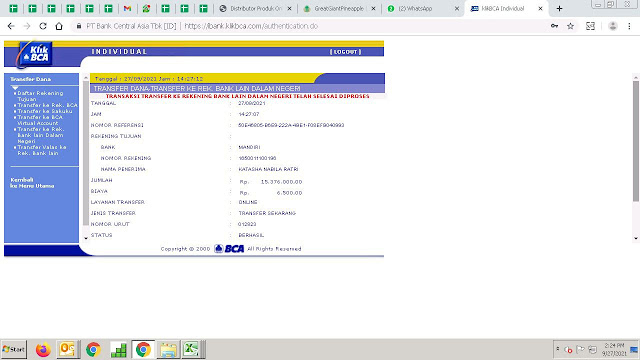This screenshot has width=640, height=360.
Task: Open a new browser tab
Action: click(559, 9)
